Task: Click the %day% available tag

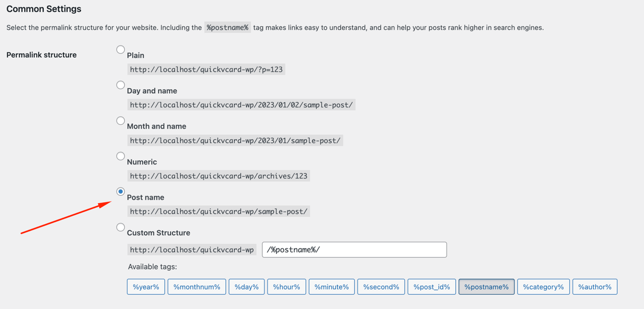Action: tap(246, 287)
